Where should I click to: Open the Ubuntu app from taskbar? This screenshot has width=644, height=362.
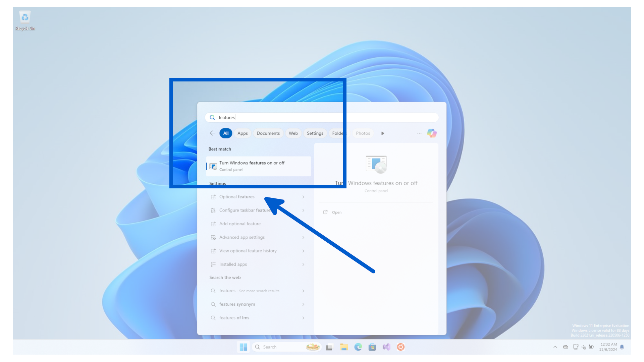click(x=400, y=347)
